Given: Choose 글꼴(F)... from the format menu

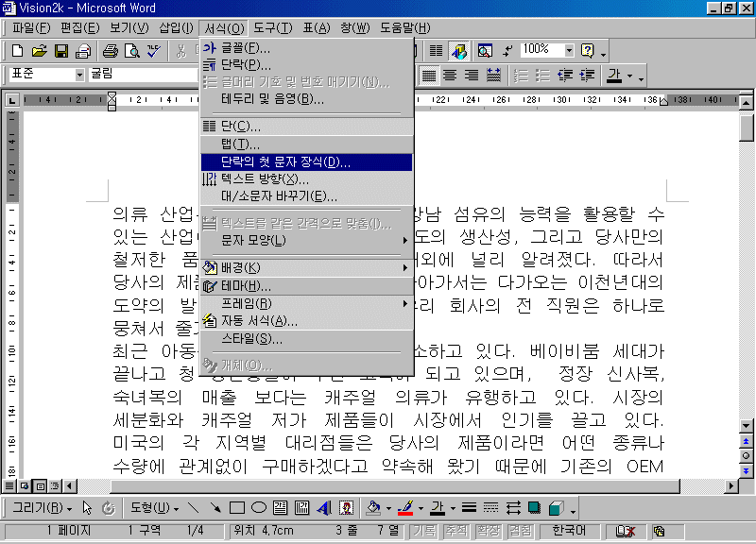Looking at the screenshot, I should pyautogui.click(x=306, y=48).
